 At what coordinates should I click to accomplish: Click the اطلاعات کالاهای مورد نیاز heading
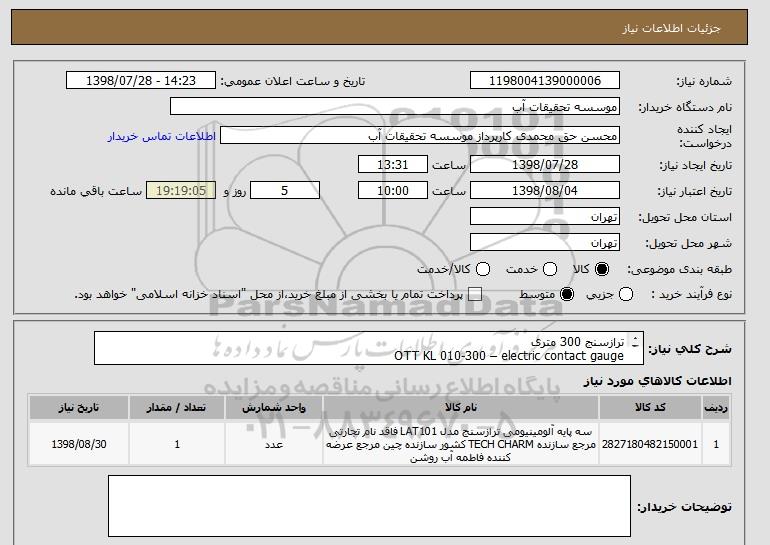coord(658,381)
